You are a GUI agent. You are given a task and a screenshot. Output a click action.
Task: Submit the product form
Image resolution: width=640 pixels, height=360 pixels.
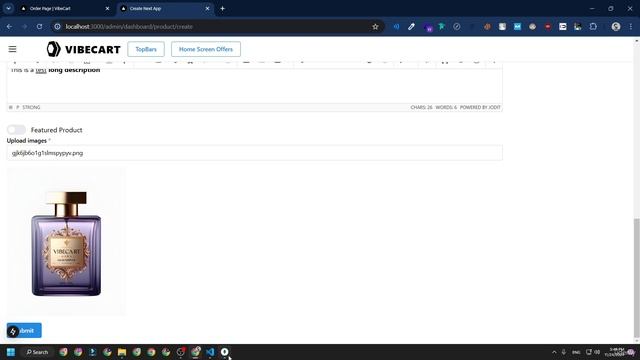24,330
